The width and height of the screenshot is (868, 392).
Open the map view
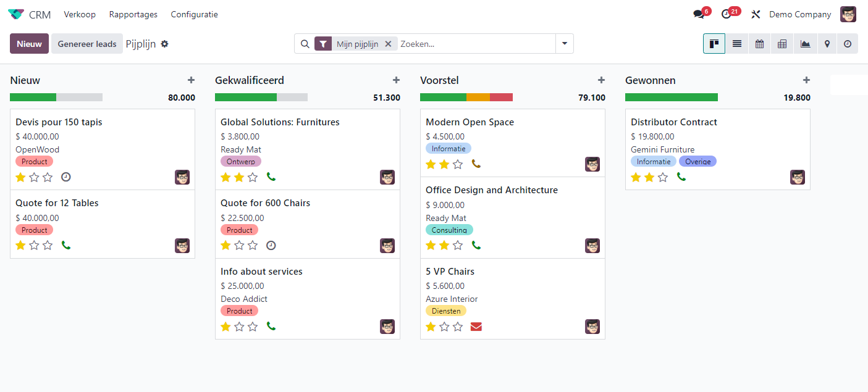pos(827,44)
